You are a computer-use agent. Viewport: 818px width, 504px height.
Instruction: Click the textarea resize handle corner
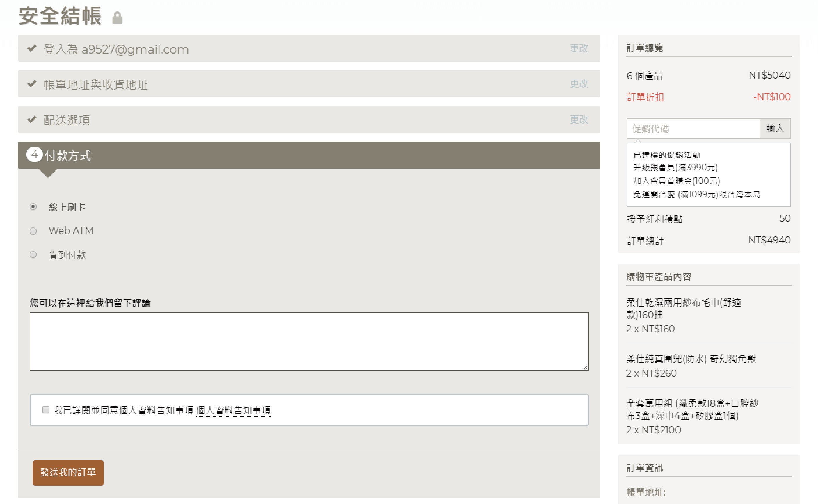click(586, 367)
